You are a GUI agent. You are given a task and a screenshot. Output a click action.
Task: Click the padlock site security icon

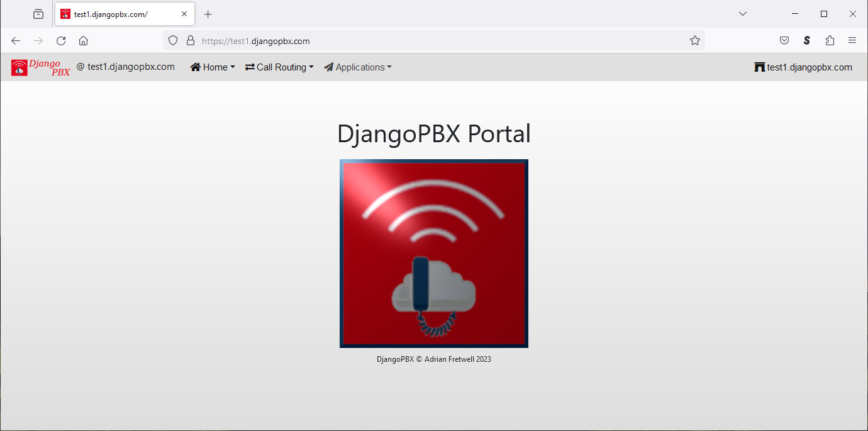[x=191, y=41]
